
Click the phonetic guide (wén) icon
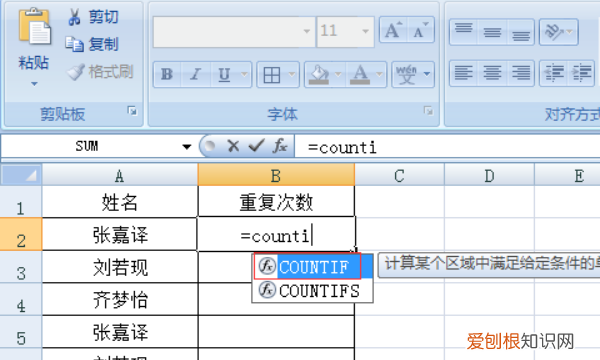coord(406,74)
